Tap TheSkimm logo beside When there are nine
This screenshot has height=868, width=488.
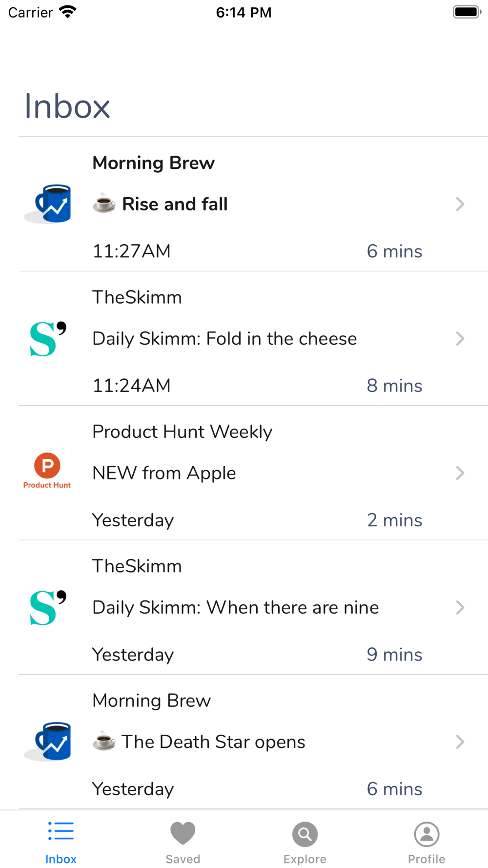coord(48,608)
